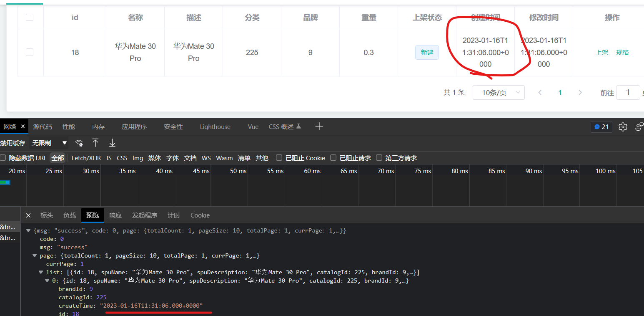Export HAR with downward arrow icon

click(x=112, y=143)
